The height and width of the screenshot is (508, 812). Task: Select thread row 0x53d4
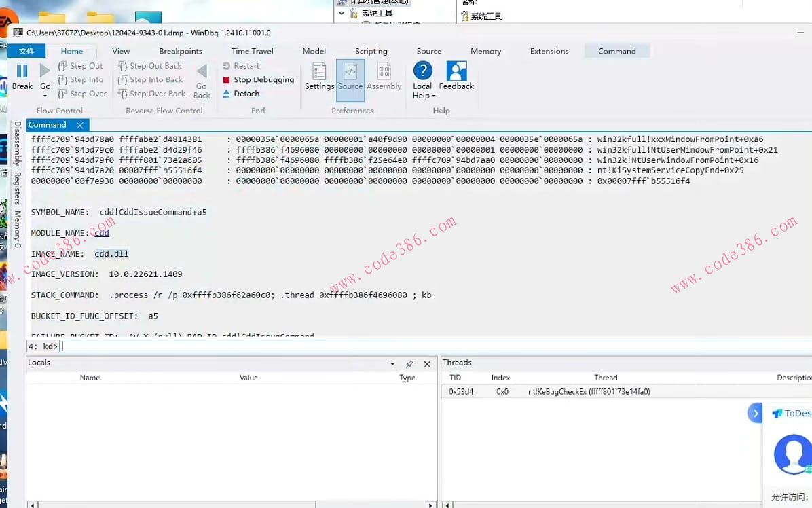click(x=627, y=392)
